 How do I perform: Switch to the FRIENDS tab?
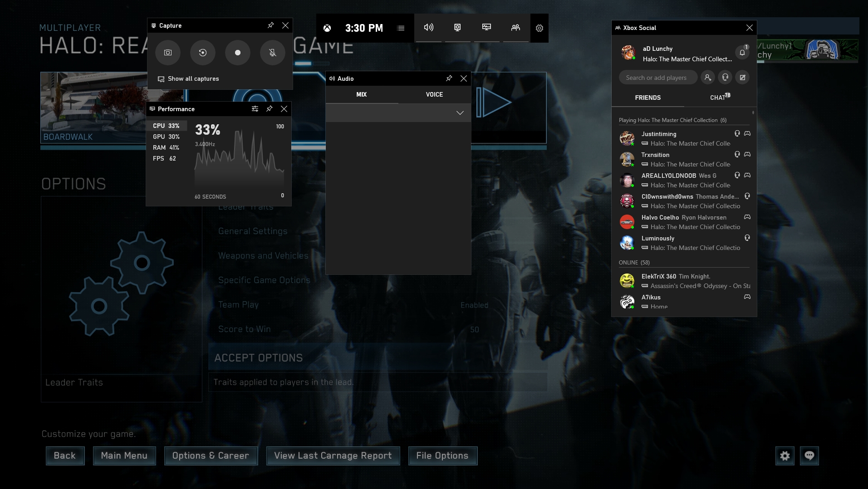pyautogui.click(x=648, y=98)
